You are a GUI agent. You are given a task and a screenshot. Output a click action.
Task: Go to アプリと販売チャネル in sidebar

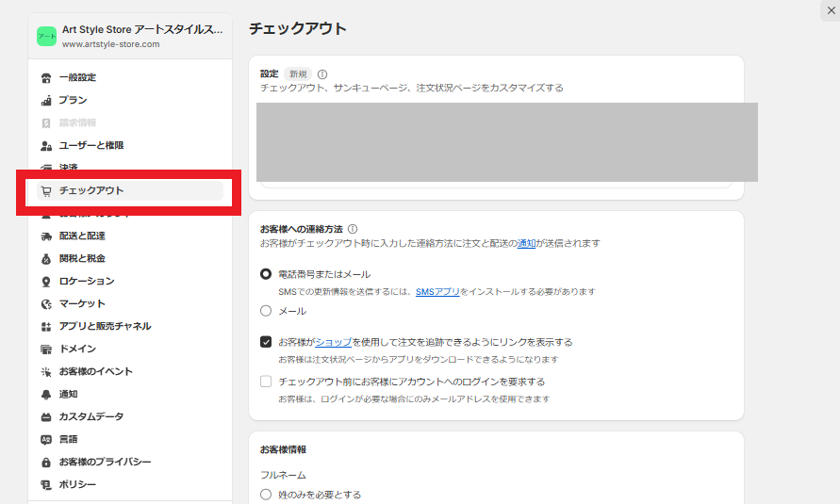pyautogui.click(x=105, y=326)
